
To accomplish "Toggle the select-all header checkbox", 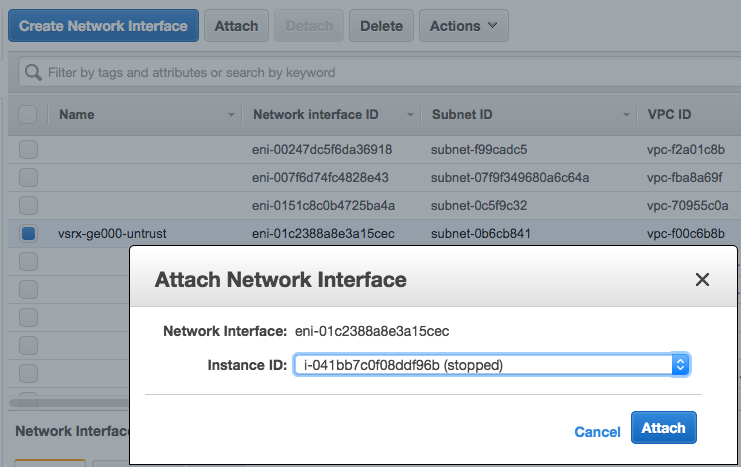I will point(28,115).
